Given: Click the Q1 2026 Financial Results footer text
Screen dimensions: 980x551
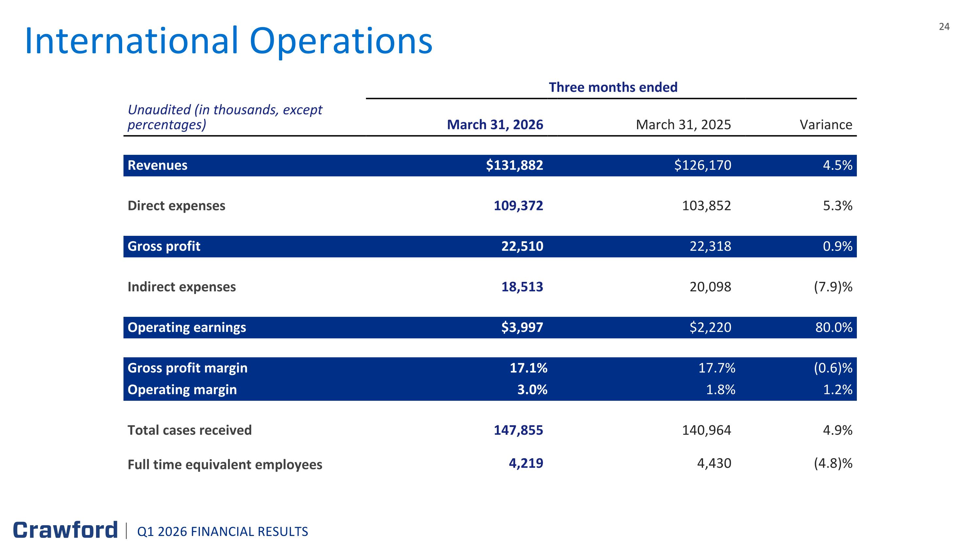Looking at the screenshot, I should (x=222, y=532).
